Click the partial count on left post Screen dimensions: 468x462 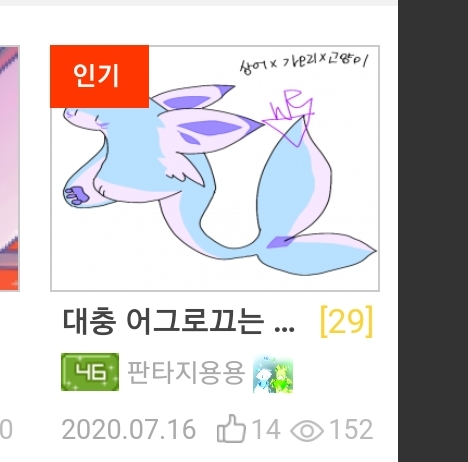tap(6, 430)
